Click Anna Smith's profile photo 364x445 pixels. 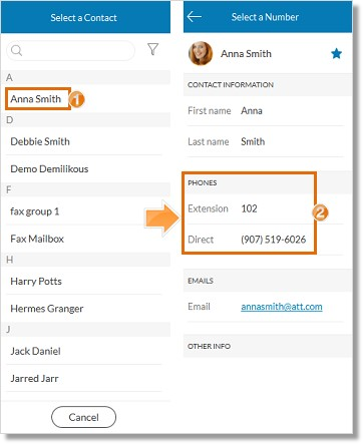(200, 53)
